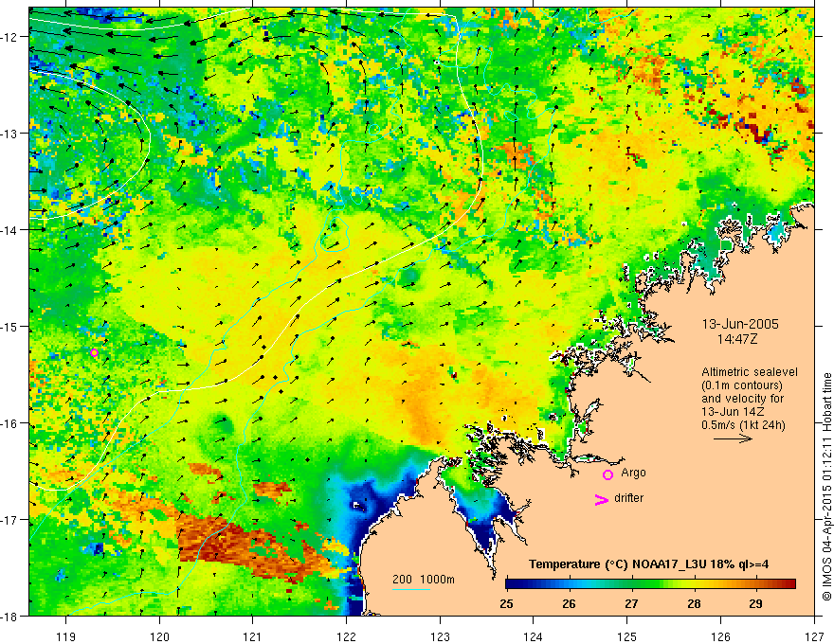
Task: Click the latitude axis label -17
Action: 10,520
